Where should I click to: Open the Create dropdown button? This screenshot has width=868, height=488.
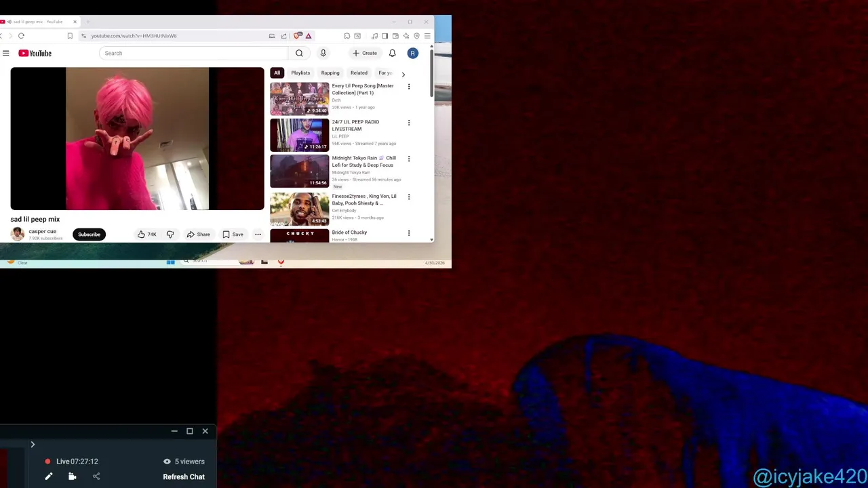point(365,53)
